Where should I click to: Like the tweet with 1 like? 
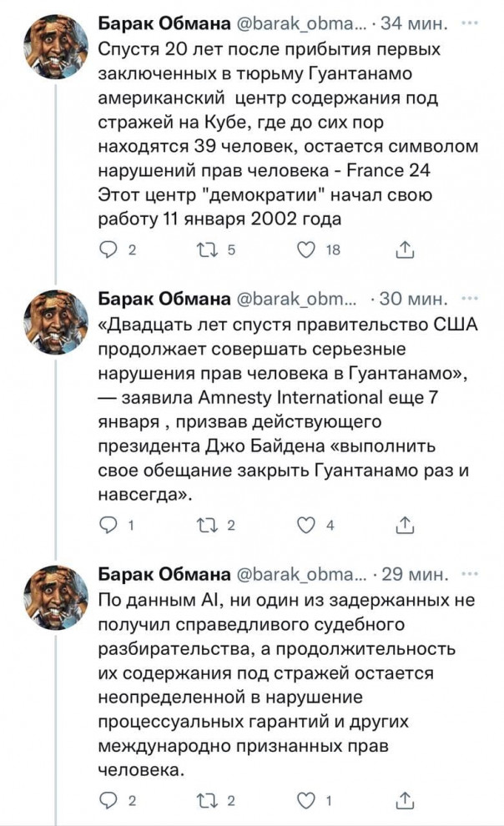[309, 802]
